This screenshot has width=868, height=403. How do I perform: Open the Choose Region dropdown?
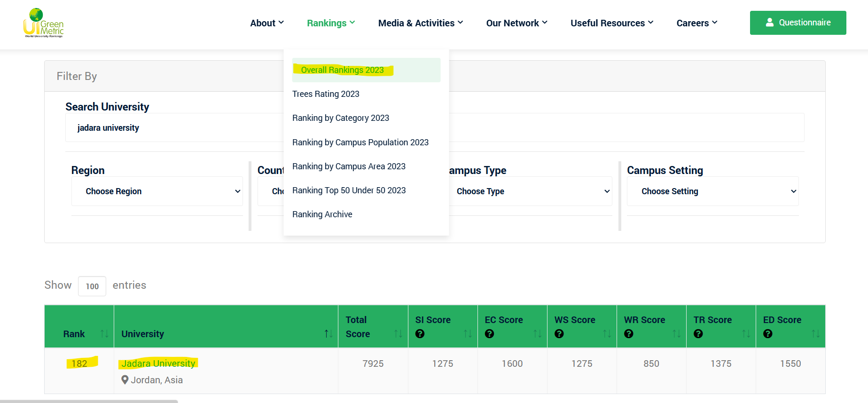157,191
